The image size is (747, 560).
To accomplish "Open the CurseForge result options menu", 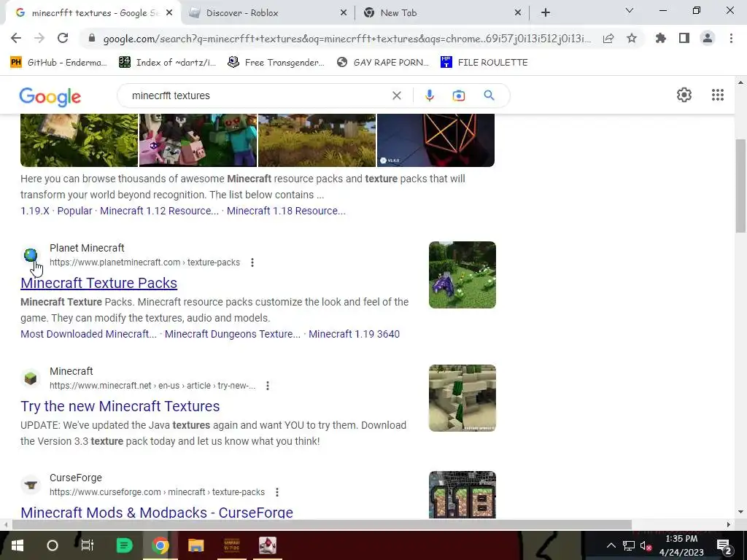I will pyautogui.click(x=277, y=492).
